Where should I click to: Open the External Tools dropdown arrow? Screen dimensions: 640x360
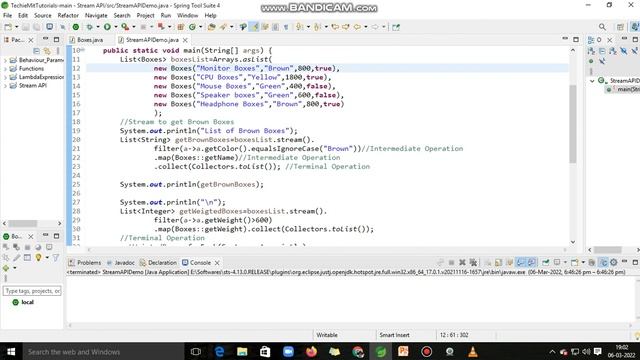pyautogui.click(x=134, y=27)
